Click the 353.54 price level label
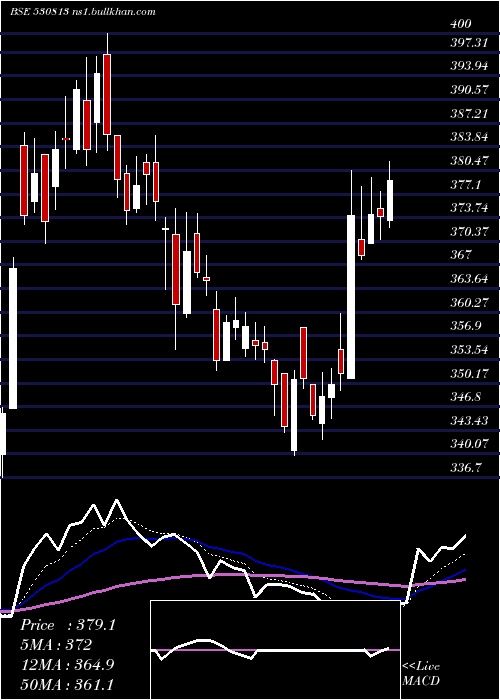Viewport: 500px width, 700px height. 469,350
